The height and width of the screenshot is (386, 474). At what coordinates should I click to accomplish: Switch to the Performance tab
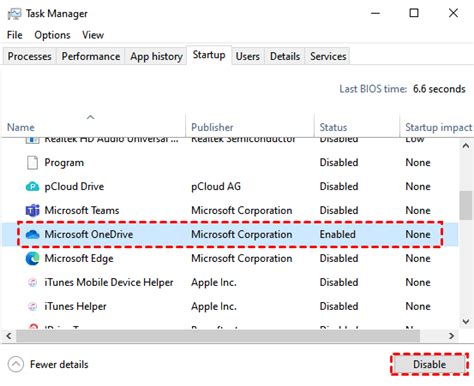(91, 56)
